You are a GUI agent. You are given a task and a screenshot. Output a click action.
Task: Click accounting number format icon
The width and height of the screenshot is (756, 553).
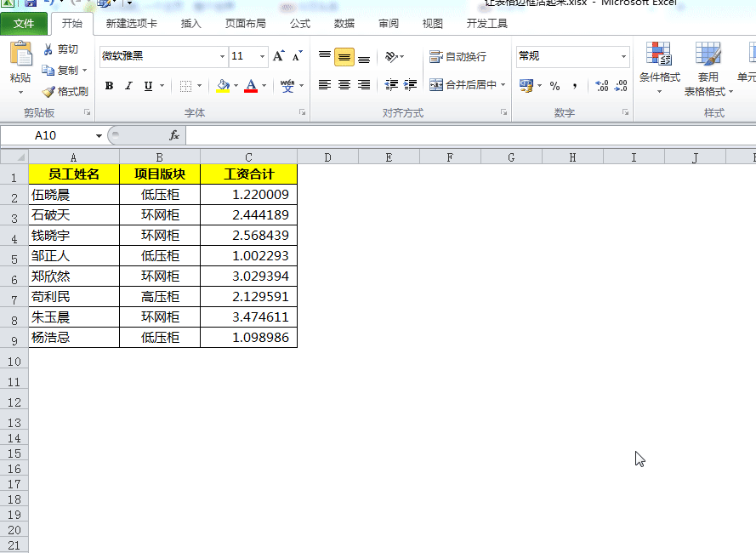[526, 86]
